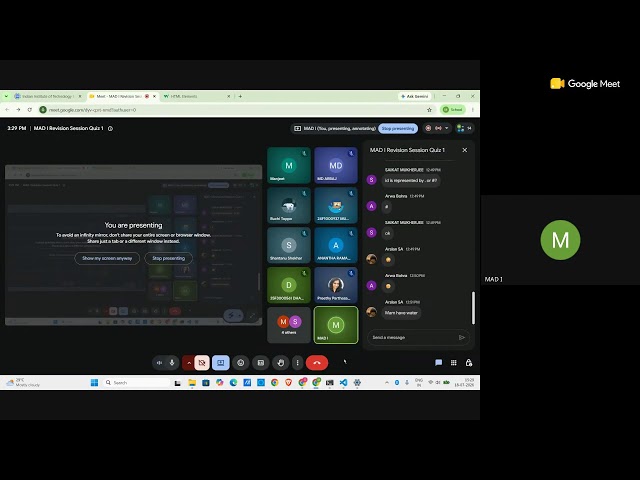Raise hand in the meeting
Viewport: 640px width, 480px height.
point(280,362)
